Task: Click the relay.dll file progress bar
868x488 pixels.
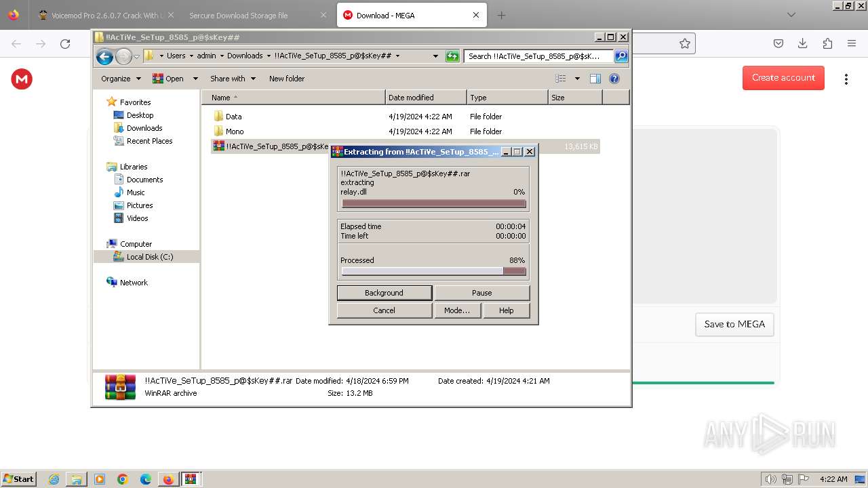Action: (x=434, y=203)
